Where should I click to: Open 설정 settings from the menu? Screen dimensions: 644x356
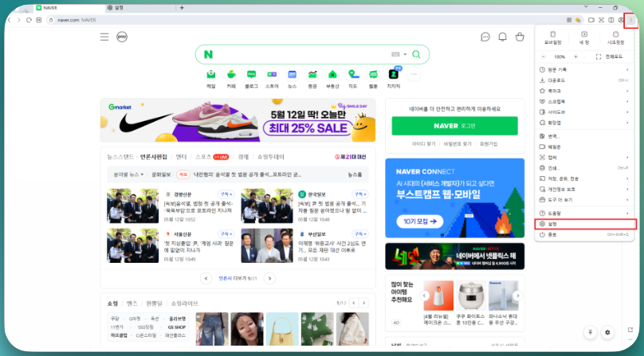pos(585,225)
